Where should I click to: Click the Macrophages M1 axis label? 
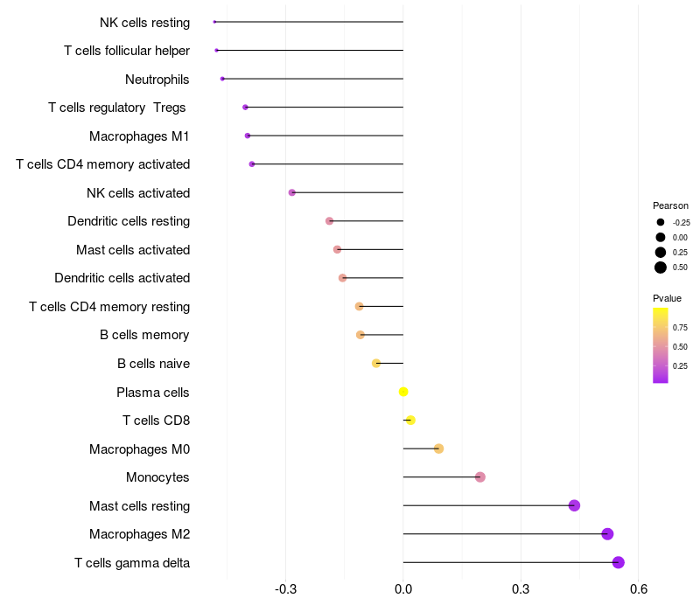pyautogui.click(x=139, y=136)
